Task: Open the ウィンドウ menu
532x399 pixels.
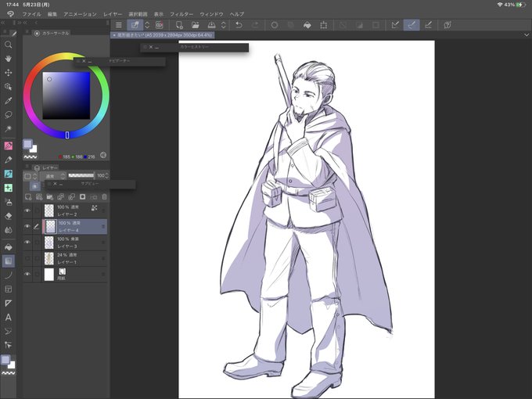Action: tap(211, 14)
